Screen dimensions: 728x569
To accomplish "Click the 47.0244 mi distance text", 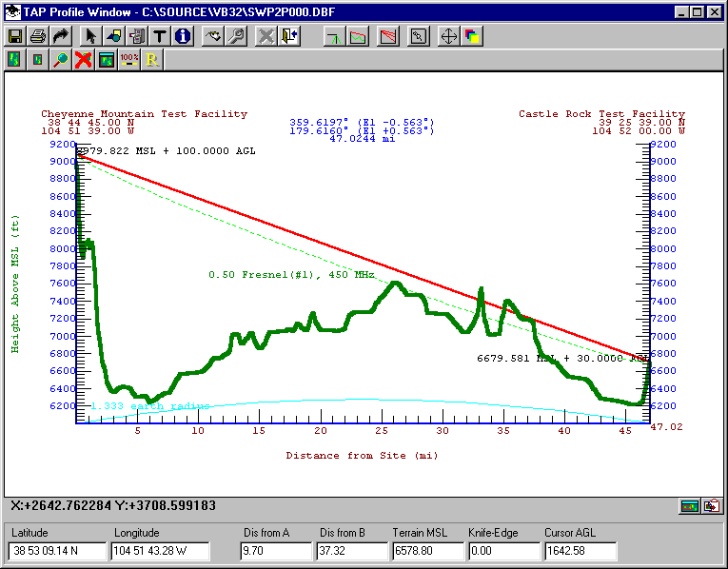I will (x=363, y=138).
